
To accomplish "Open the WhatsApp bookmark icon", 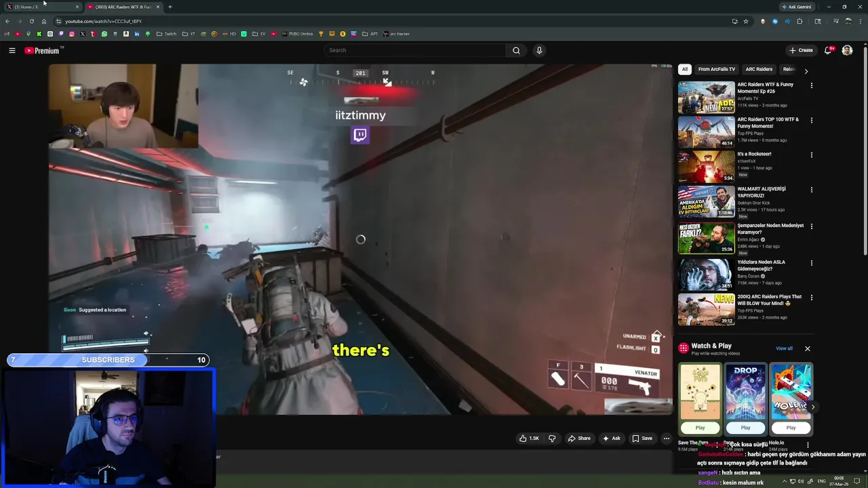I will (104, 34).
